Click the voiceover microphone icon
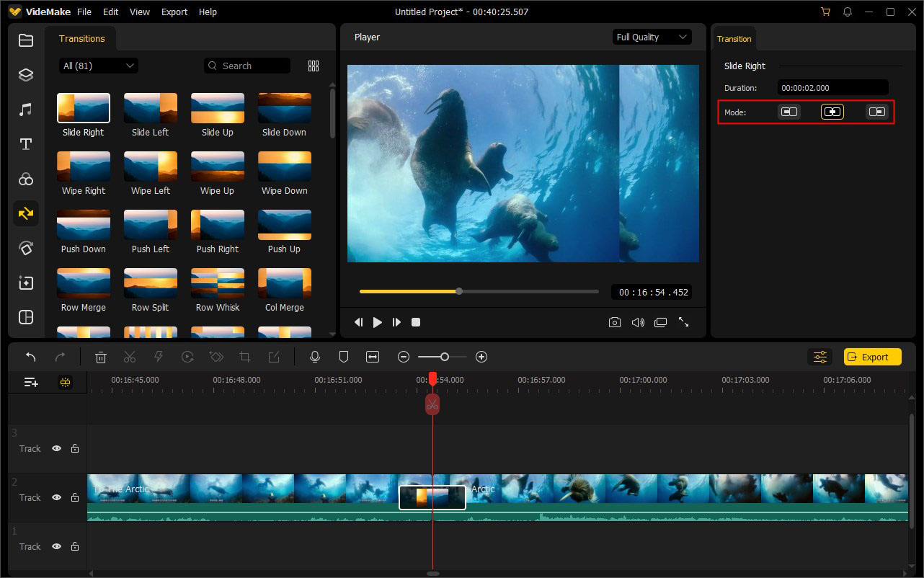 tap(314, 357)
